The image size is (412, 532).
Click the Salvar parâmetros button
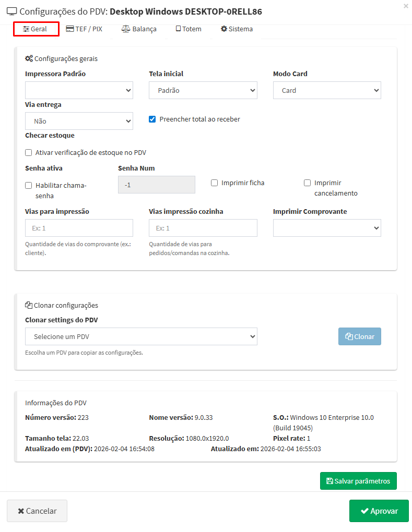[x=358, y=481]
